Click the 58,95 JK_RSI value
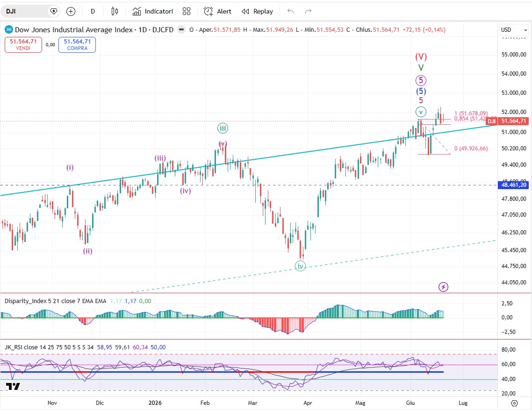The image size is (532, 410). pyautogui.click(x=104, y=347)
